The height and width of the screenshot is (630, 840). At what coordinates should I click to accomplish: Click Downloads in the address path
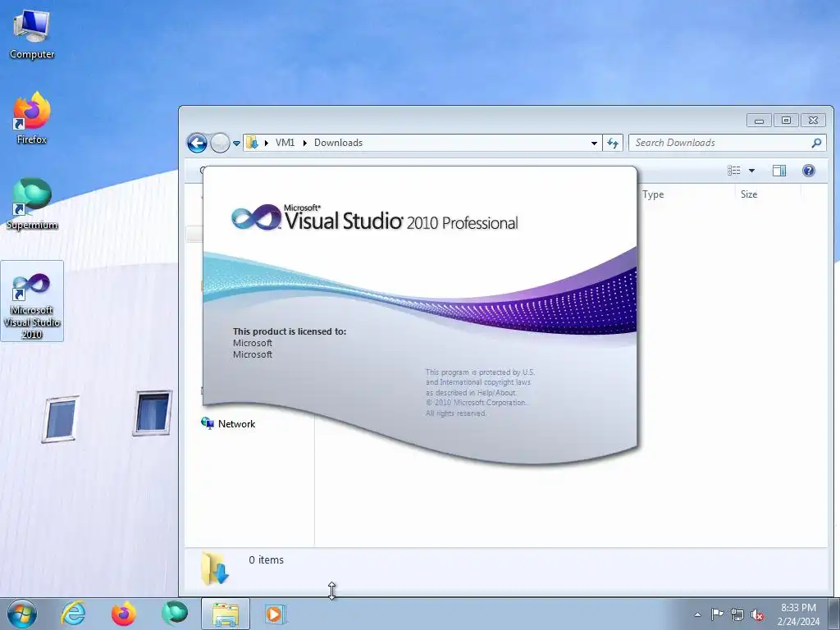338,143
